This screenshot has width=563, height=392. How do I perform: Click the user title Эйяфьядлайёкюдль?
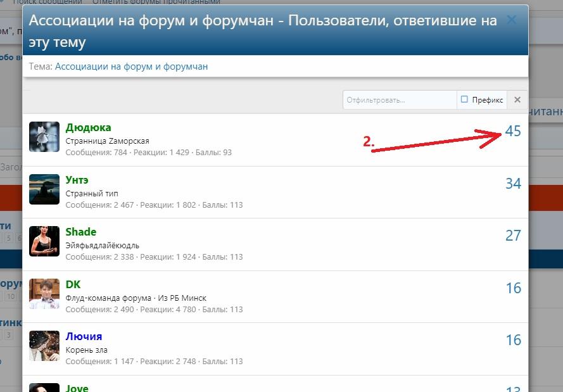(x=103, y=246)
